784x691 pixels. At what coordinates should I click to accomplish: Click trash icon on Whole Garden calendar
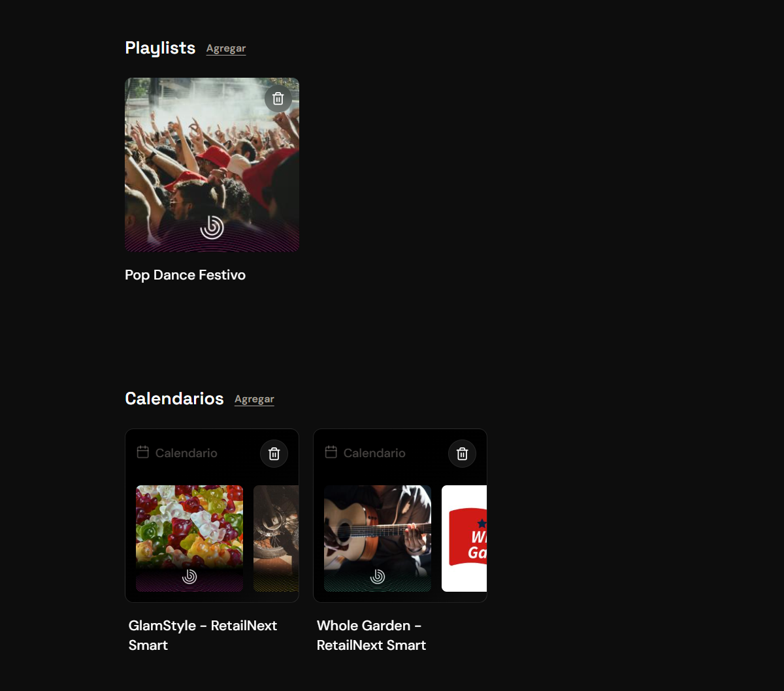click(463, 453)
